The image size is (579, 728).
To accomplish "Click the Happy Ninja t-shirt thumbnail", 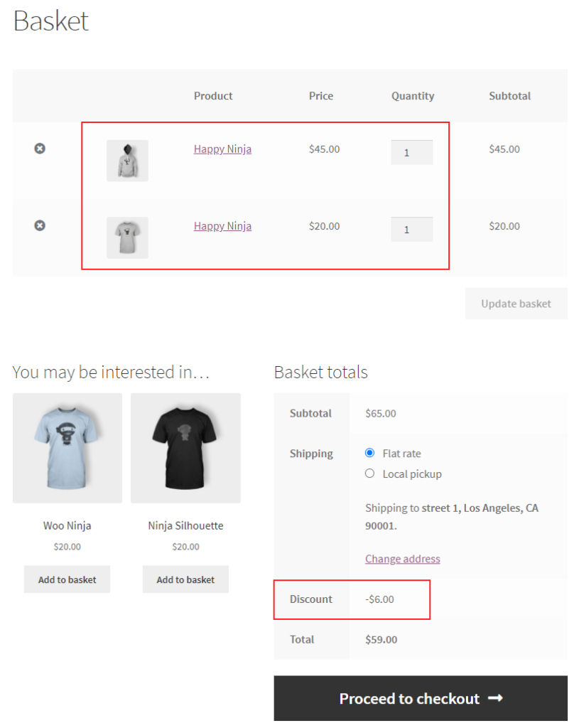I will (x=127, y=237).
